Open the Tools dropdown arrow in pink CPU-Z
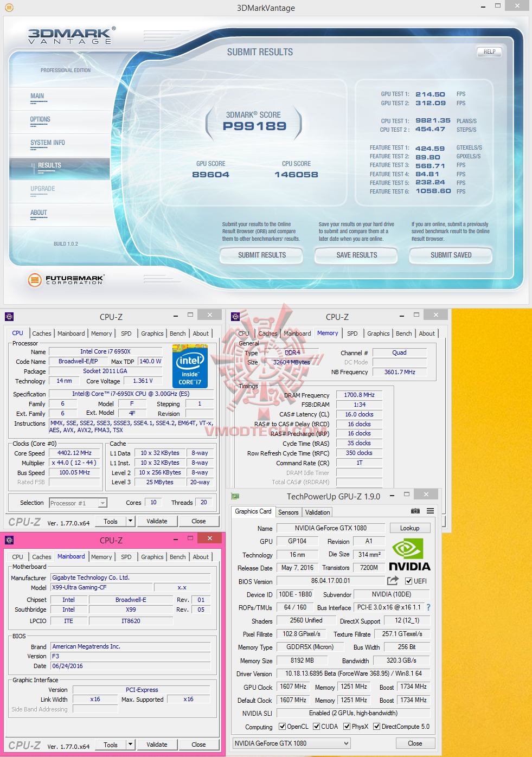The image size is (532, 757). [x=130, y=745]
